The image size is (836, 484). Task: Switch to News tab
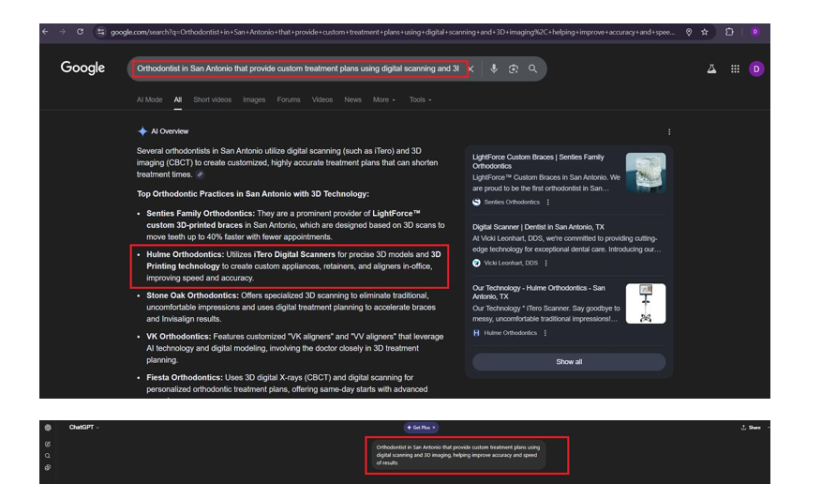click(352, 100)
